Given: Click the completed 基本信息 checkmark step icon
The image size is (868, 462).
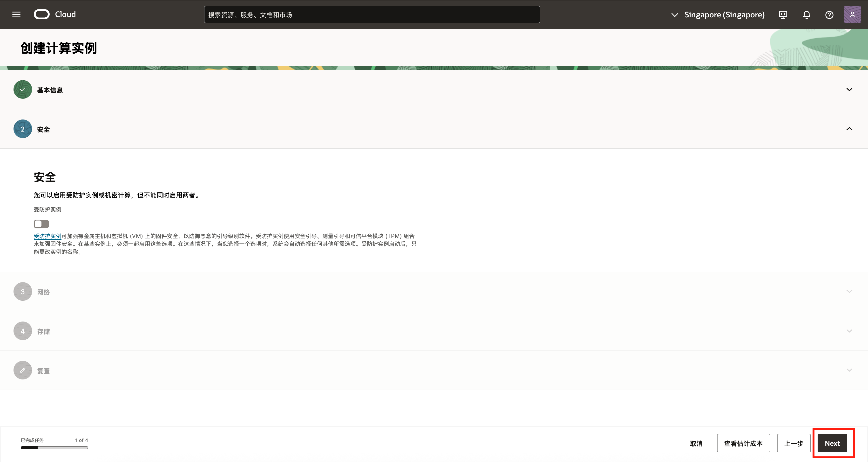Looking at the screenshot, I should coord(23,89).
